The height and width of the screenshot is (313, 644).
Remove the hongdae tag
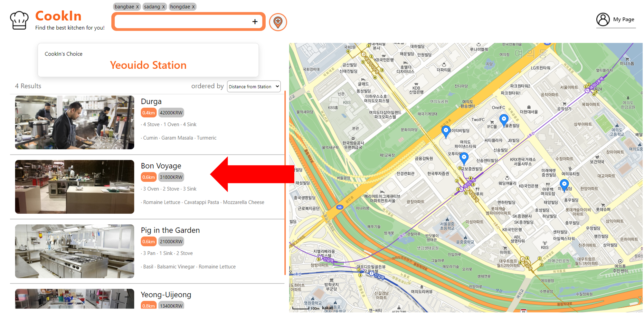tap(193, 7)
